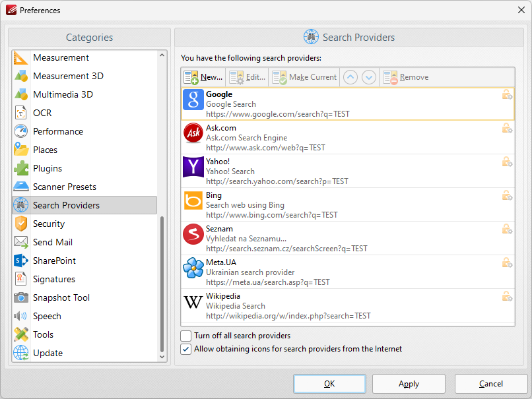Click the Seznam provider logo

[193, 234]
